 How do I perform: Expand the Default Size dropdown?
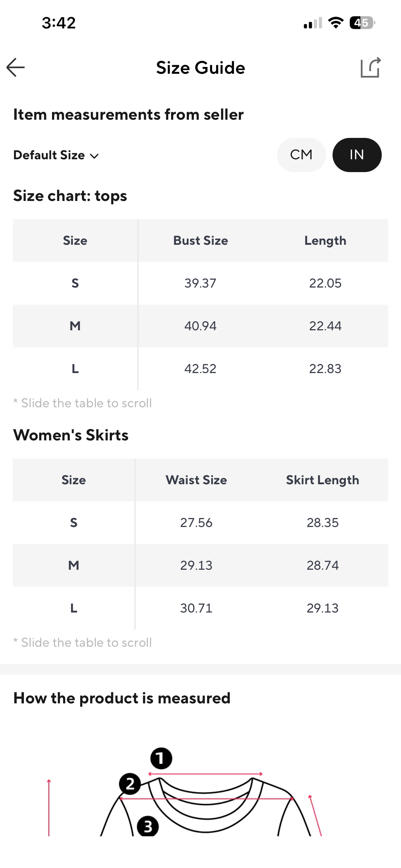(49, 155)
